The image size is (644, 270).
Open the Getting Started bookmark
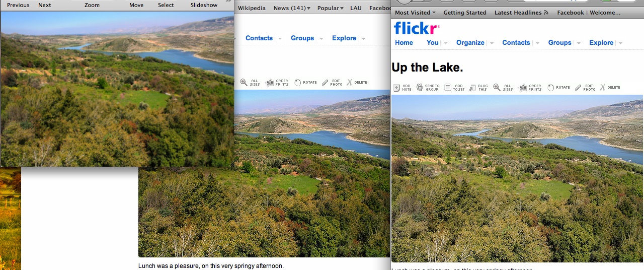pos(465,13)
